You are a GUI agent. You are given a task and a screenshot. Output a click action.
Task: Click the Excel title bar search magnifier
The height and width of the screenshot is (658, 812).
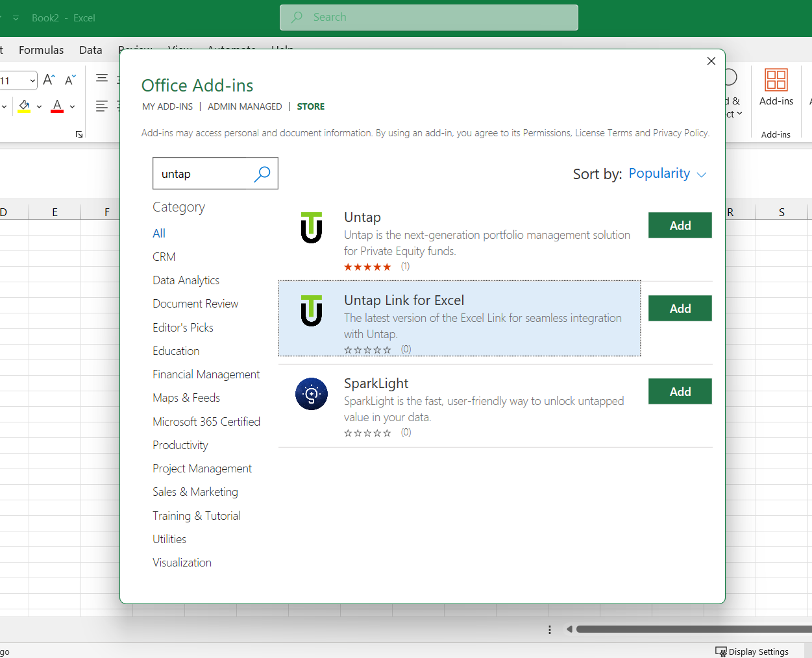coord(297,18)
